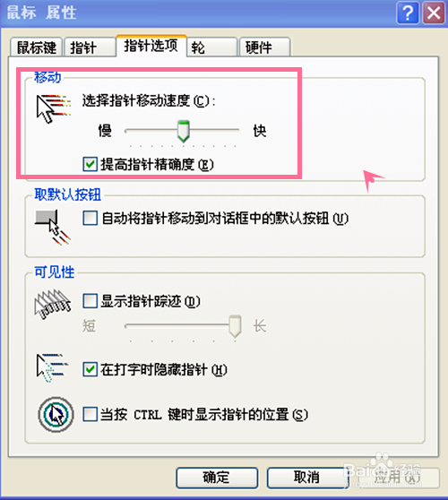Uncheck 在打字时隐藏指针 checkbox
Image resolution: width=448 pixels, height=500 pixels.
90,369
